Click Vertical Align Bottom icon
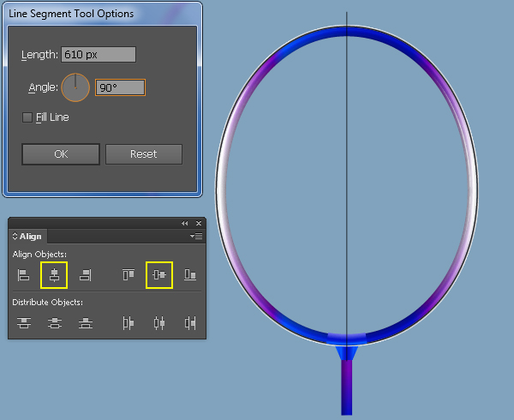514x420 pixels. 190,275
